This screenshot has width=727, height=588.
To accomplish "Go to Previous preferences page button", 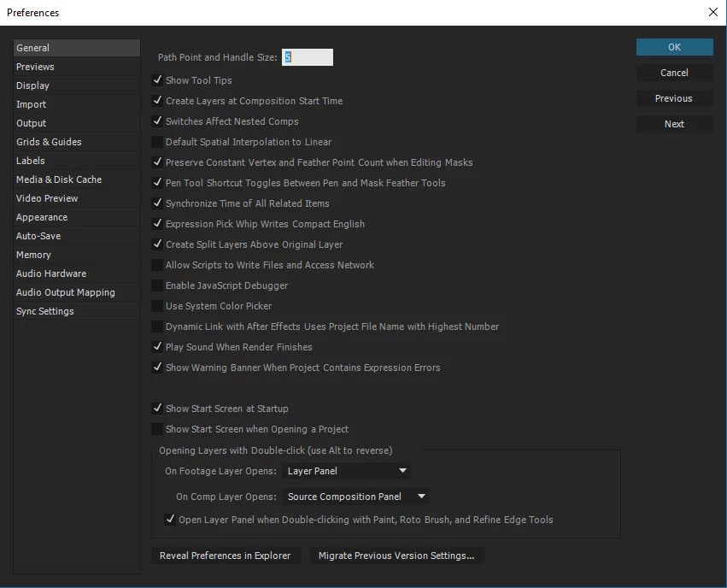I will point(674,98).
